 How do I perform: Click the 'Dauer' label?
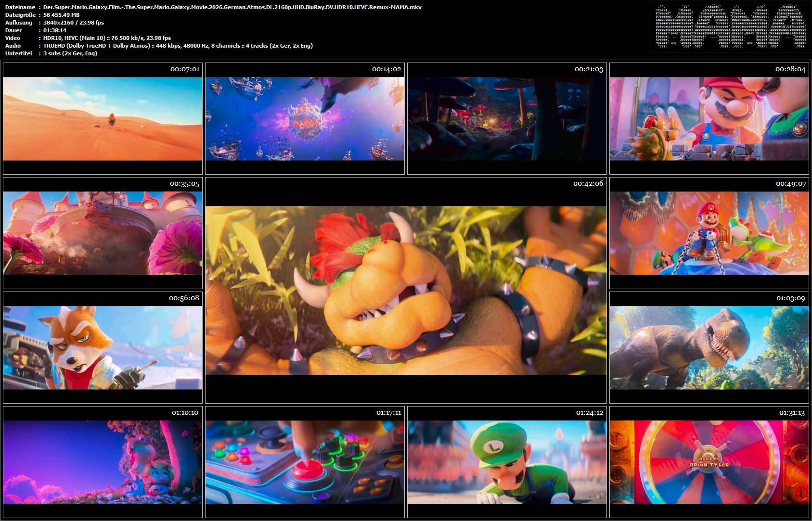pos(13,30)
